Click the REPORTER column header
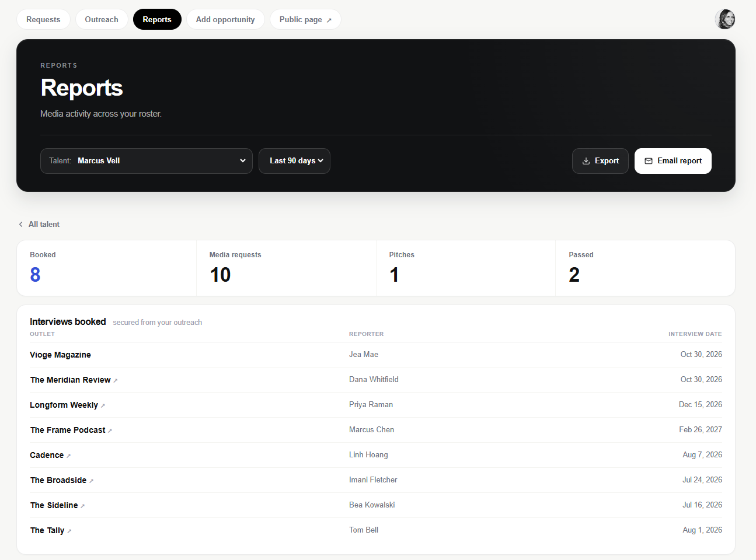The width and height of the screenshot is (756, 560). click(x=366, y=334)
